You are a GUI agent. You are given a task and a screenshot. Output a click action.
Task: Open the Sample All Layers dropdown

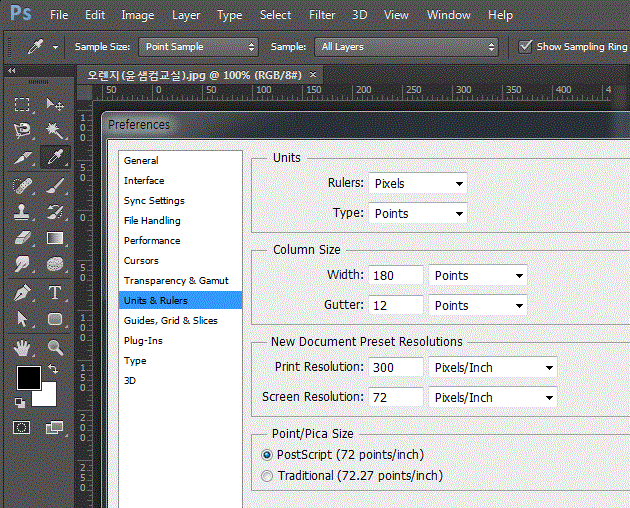point(406,47)
